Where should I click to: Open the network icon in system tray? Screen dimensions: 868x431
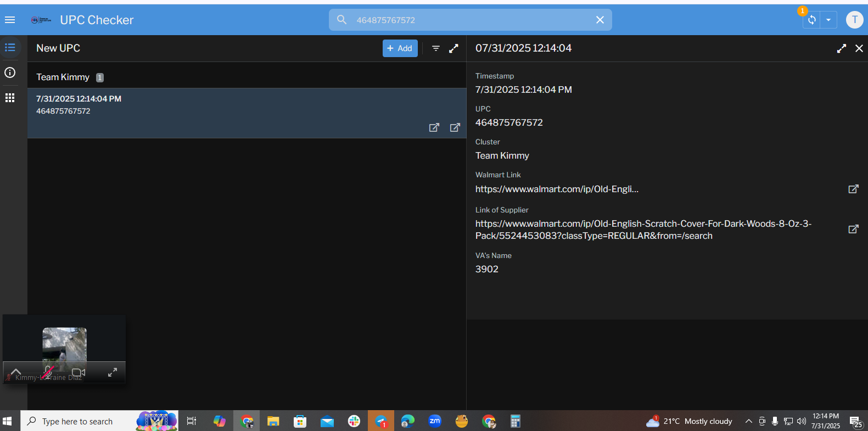coord(788,421)
